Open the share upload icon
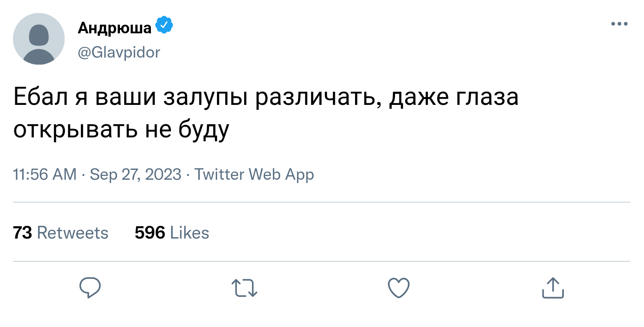The width and height of the screenshot is (644, 327). pyautogui.click(x=553, y=288)
